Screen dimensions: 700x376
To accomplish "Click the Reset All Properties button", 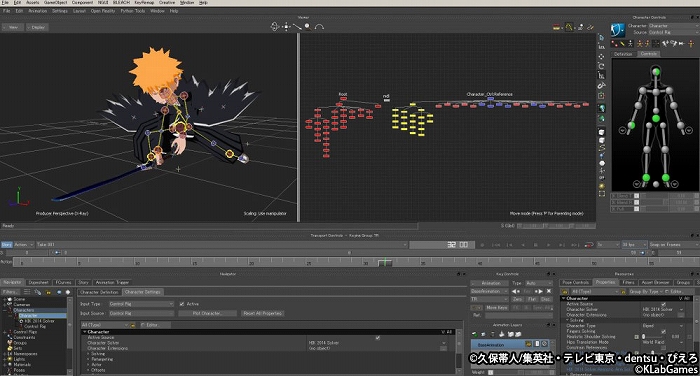I will coord(262,313).
